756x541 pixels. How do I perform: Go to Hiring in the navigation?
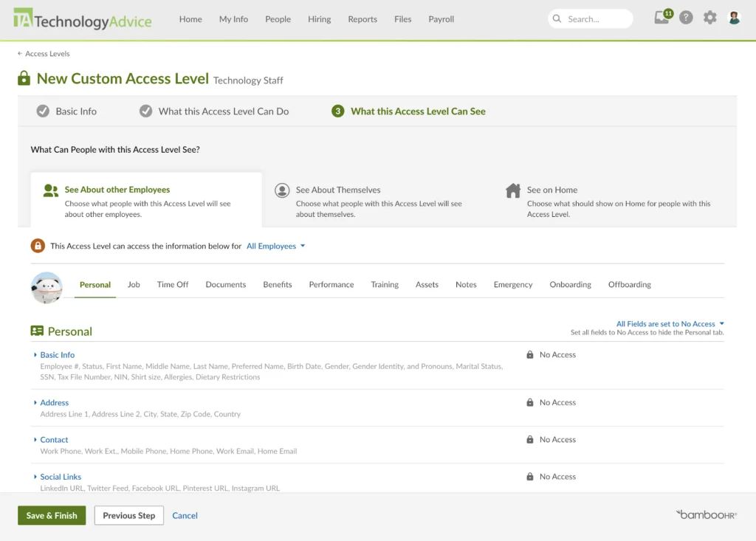pyautogui.click(x=319, y=18)
